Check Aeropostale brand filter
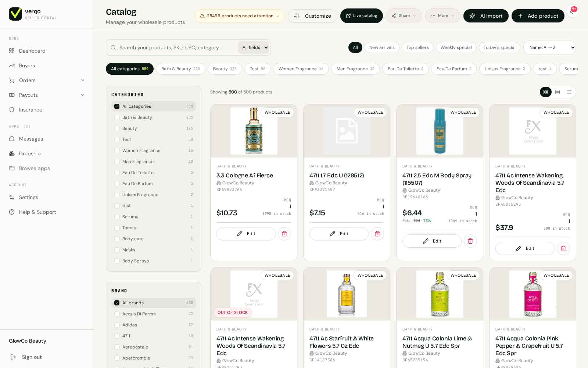588x368 pixels. point(117,347)
